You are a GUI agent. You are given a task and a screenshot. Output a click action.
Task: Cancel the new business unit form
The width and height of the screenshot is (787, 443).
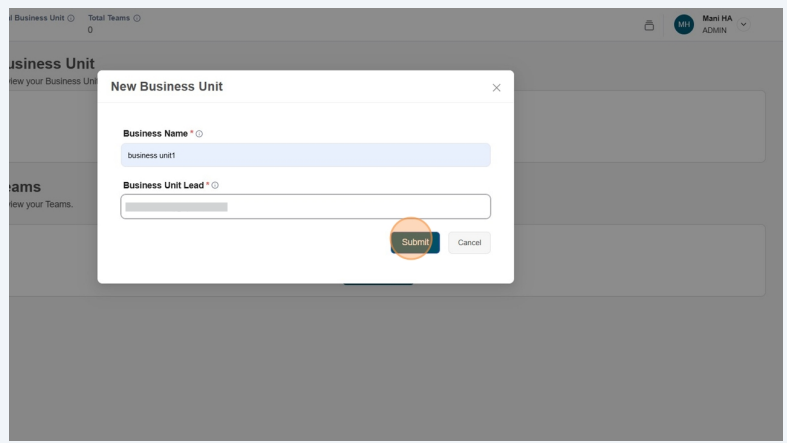tap(469, 242)
